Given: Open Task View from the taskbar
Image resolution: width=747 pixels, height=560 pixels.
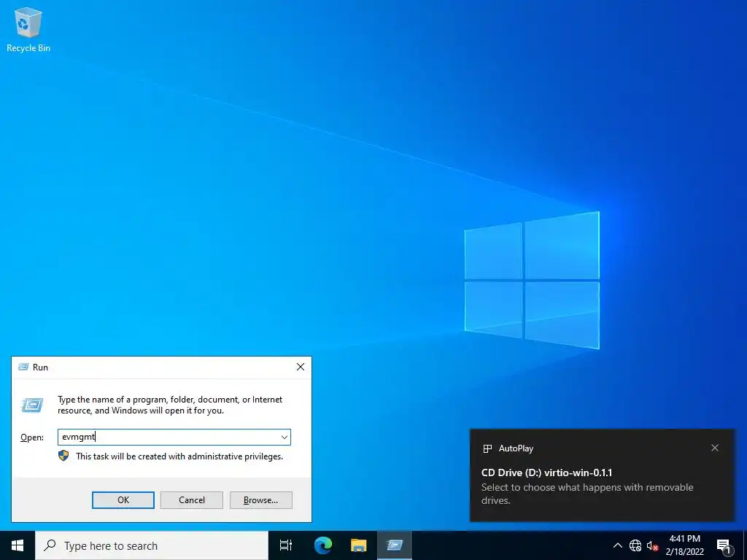Looking at the screenshot, I should (286, 545).
